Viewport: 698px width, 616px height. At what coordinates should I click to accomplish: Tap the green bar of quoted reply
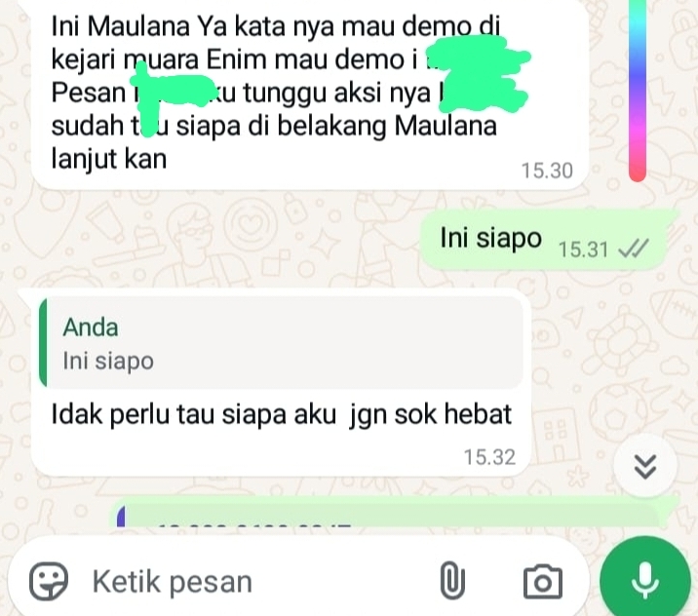[x=43, y=342]
